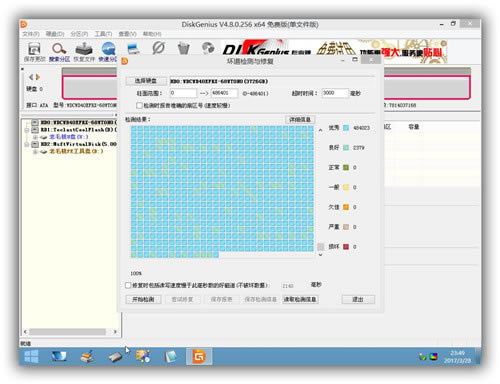The height and width of the screenshot is (384, 500).
Task: Open the Partition (分区) menu
Action: 79,34
